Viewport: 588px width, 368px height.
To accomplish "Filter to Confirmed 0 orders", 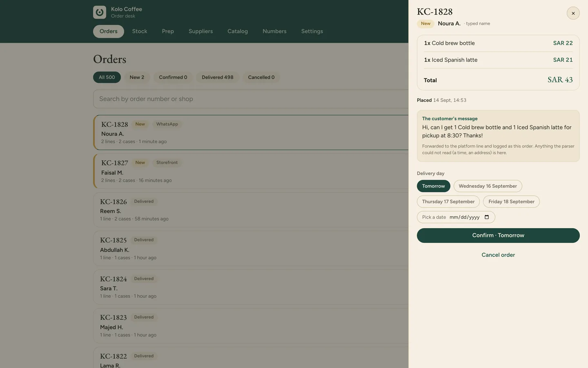I will click(x=173, y=77).
